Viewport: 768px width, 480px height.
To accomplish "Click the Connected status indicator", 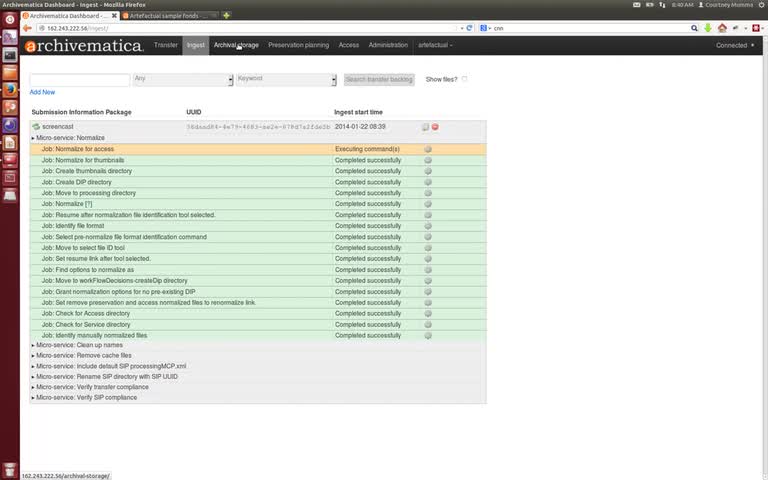I will (735, 45).
